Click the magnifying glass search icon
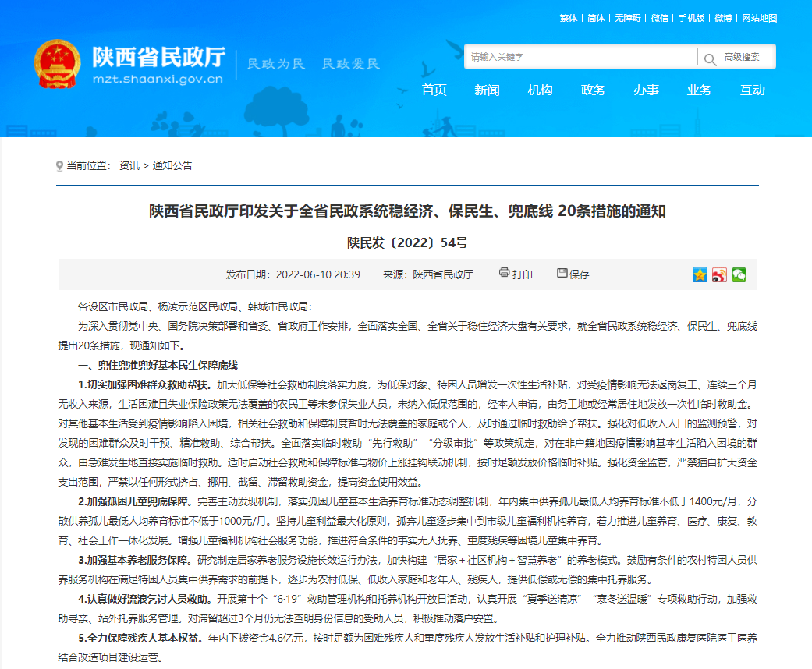This screenshot has height=669, width=812. (x=710, y=58)
